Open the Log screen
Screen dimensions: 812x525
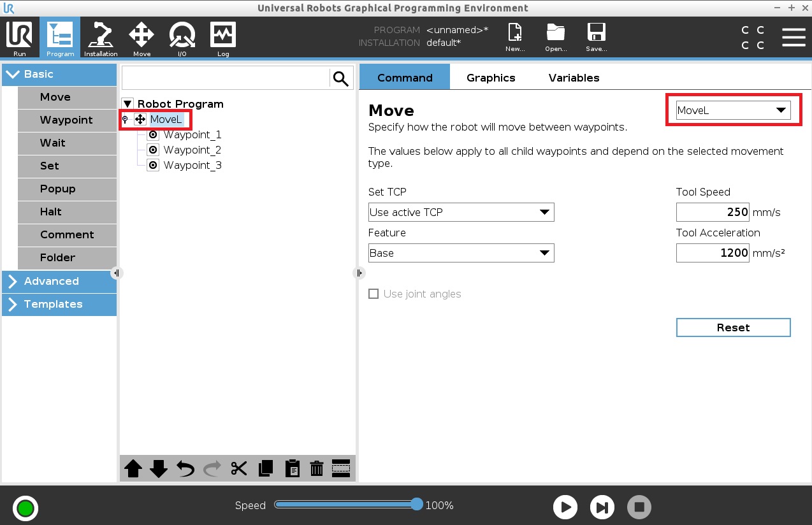[223, 38]
